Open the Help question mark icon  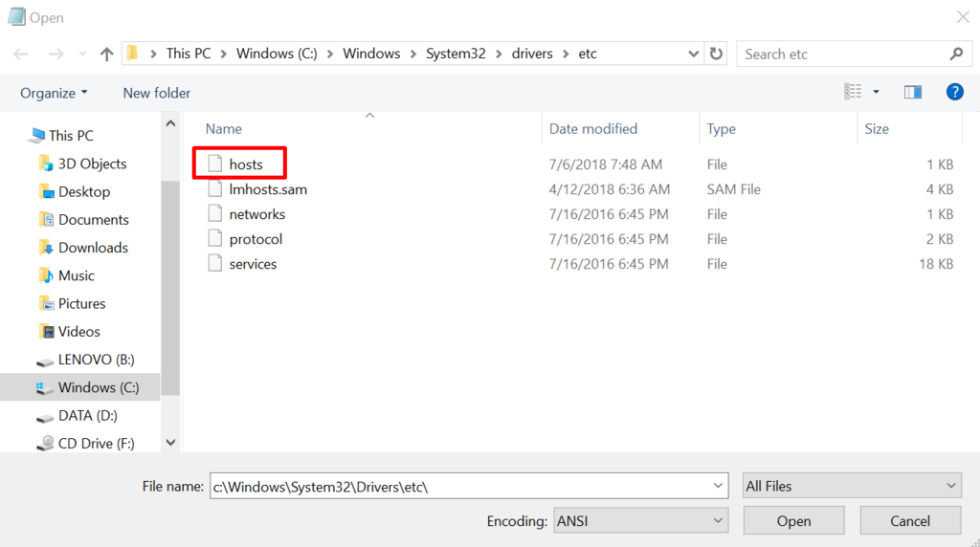[953, 92]
